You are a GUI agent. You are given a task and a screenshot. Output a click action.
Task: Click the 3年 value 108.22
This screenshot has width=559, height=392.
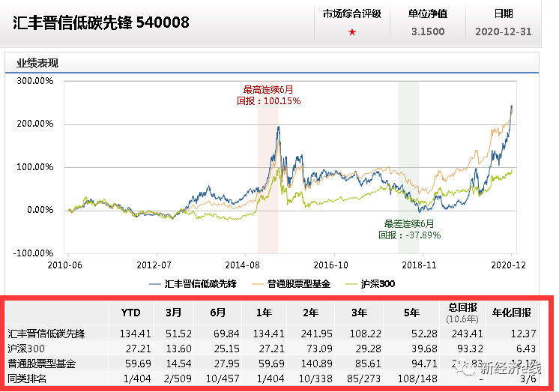(x=366, y=334)
